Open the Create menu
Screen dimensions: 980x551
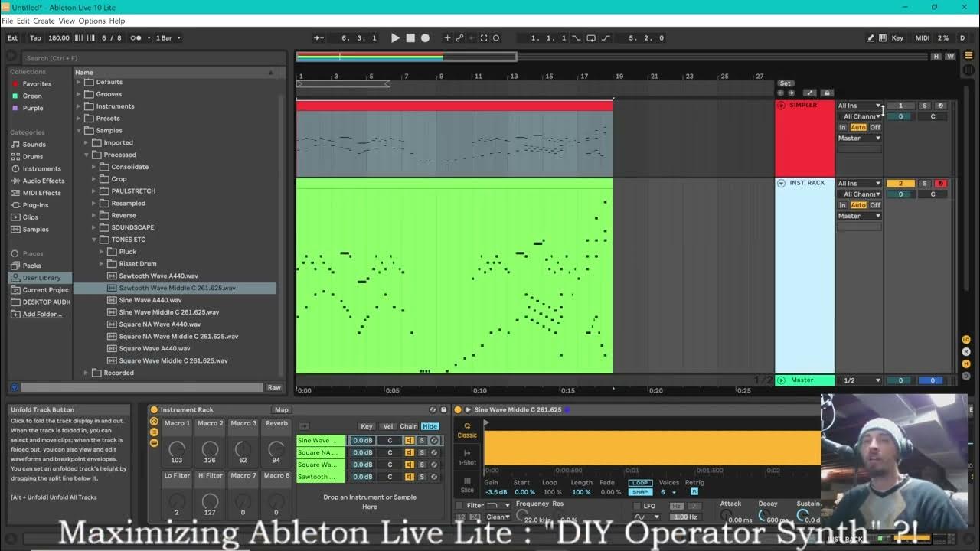pyautogui.click(x=44, y=21)
